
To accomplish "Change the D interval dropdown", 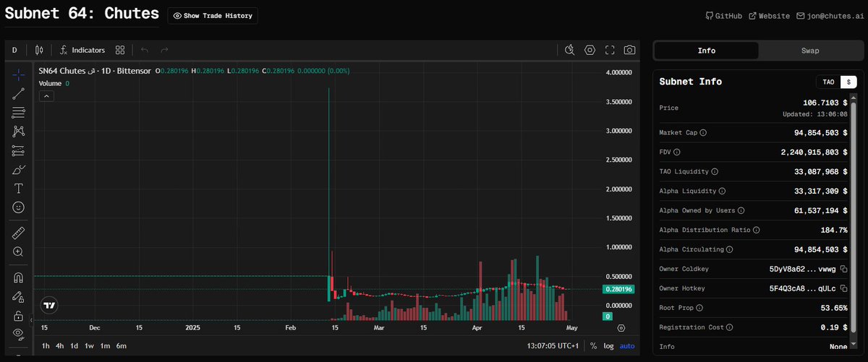I will 14,50.
